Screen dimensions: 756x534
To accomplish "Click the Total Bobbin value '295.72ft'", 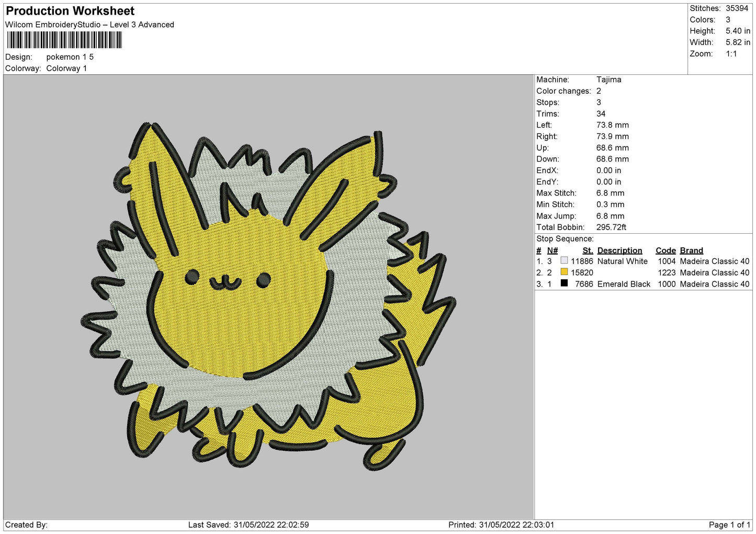I will click(611, 228).
